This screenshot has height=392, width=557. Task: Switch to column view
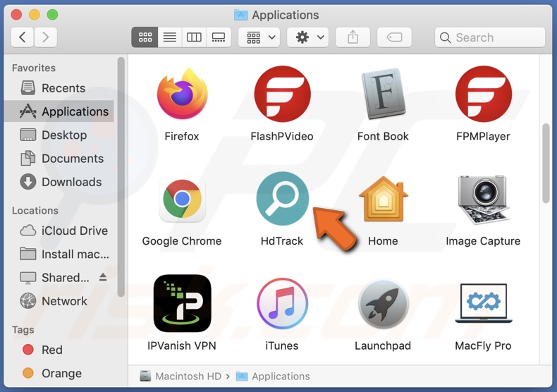[x=194, y=37]
